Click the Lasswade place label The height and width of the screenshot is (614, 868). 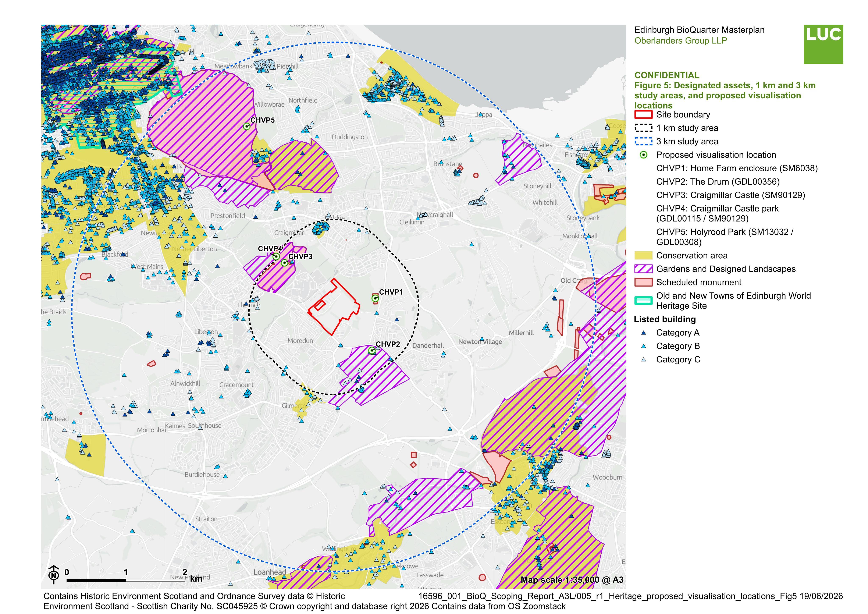tap(430, 575)
